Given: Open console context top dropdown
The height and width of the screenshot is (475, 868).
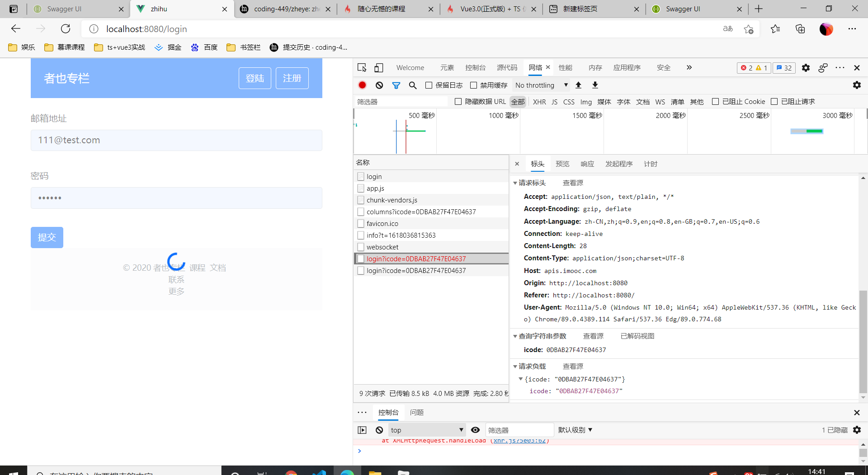Looking at the screenshot, I should 427,430.
